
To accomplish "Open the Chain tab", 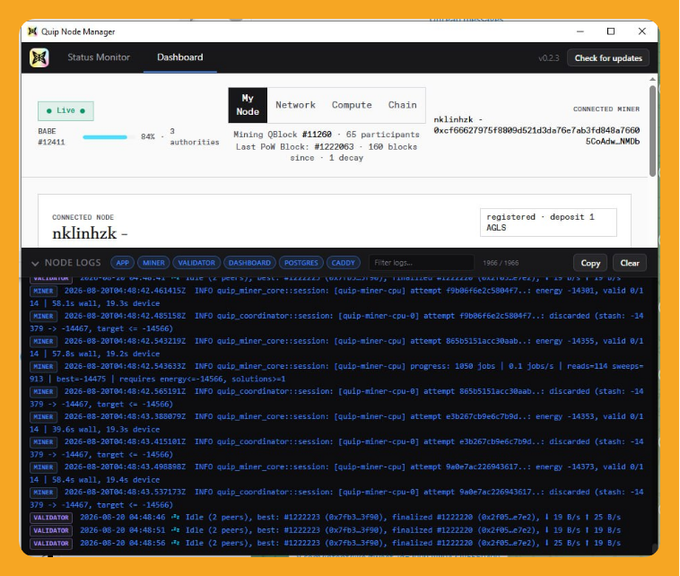I will pos(402,105).
